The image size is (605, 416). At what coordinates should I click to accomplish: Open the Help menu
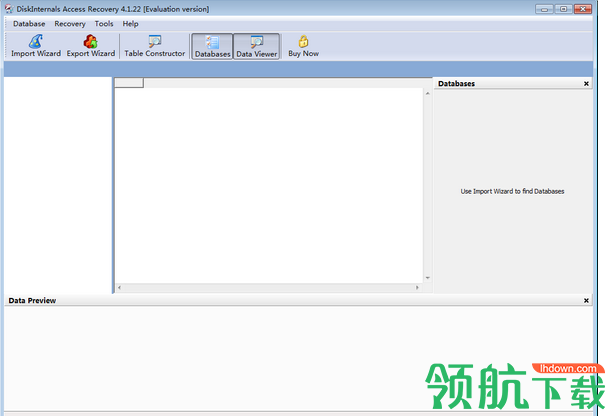130,24
